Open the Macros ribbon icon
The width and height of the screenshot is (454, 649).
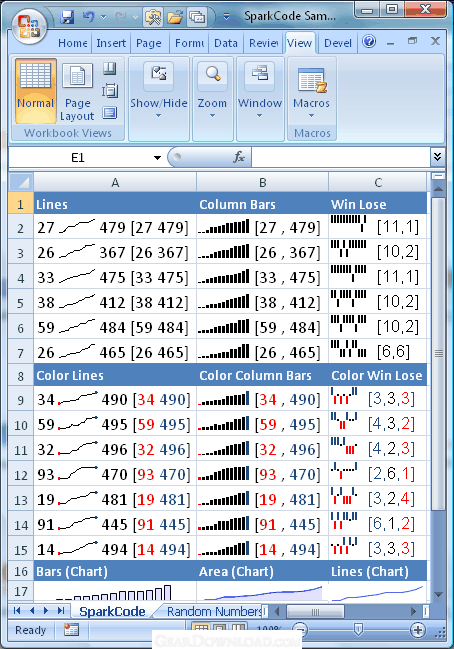[x=311, y=91]
